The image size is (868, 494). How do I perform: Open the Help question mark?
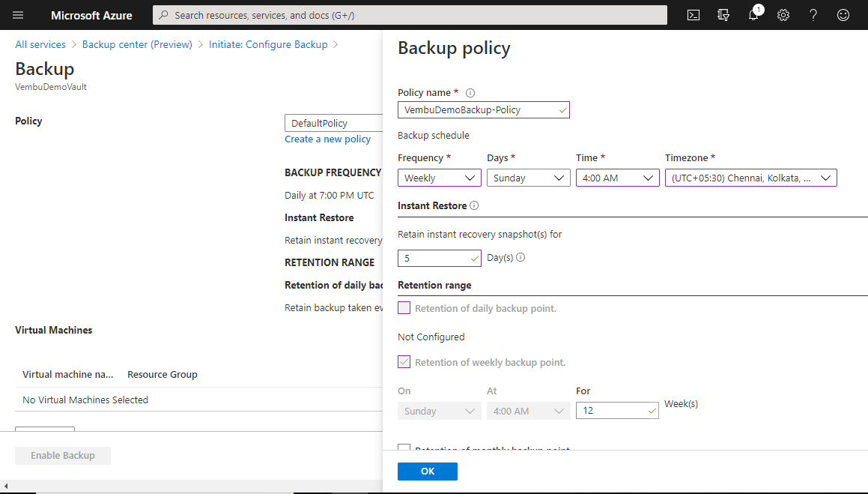tap(813, 15)
